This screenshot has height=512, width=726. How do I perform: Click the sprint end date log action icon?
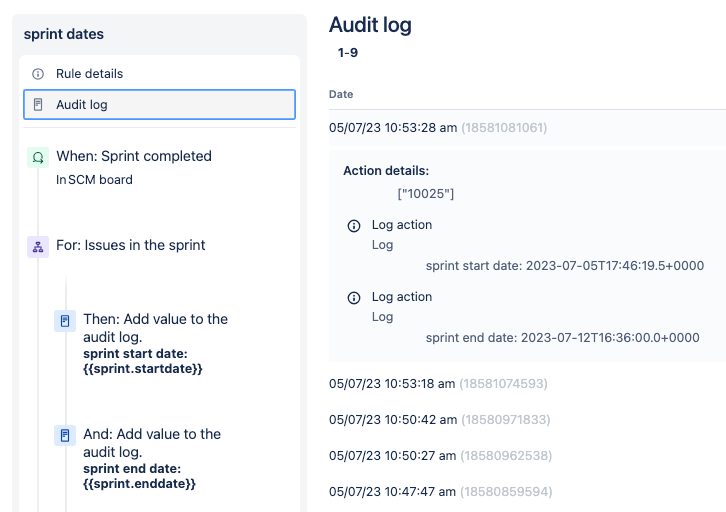tap(65, 436)
